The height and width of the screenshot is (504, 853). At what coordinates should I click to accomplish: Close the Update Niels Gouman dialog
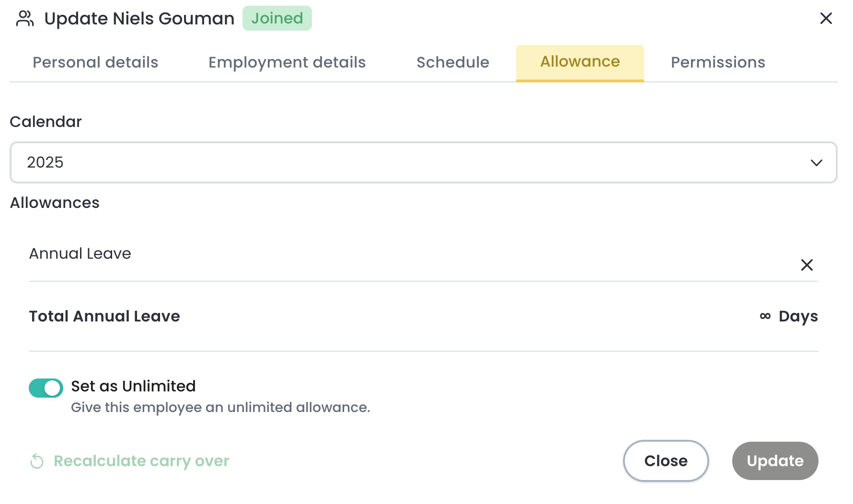826,19
